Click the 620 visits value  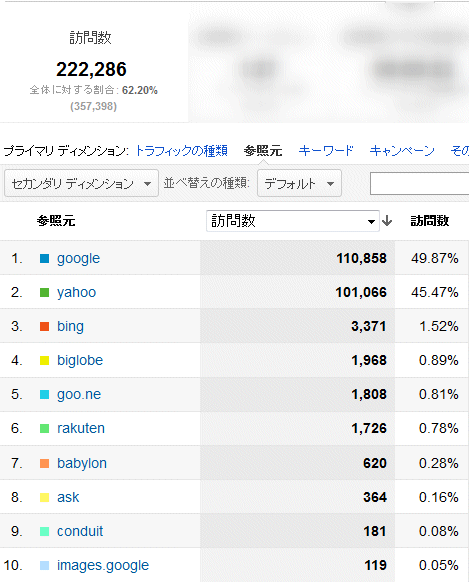pos(375,463)
